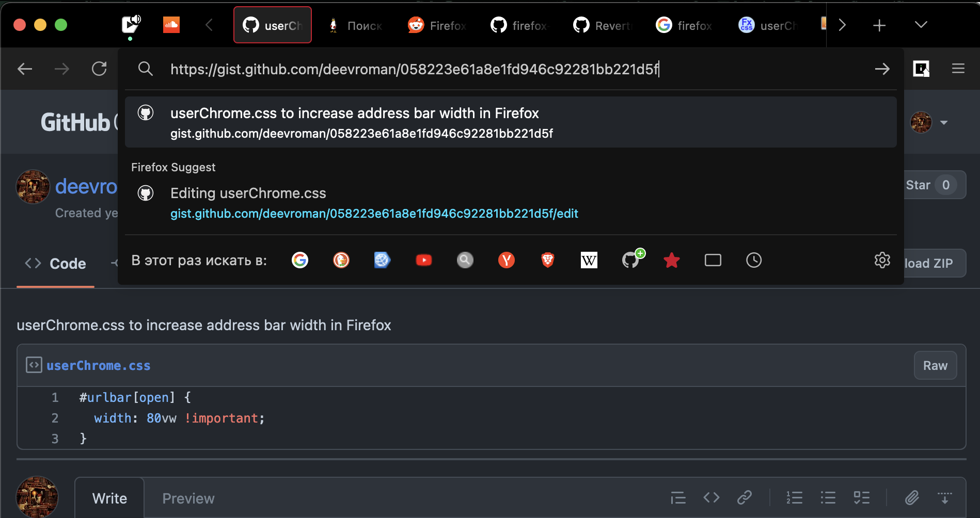Open the user avatar dropdown menu
980x518 pixels.
(x=929, y=122)
